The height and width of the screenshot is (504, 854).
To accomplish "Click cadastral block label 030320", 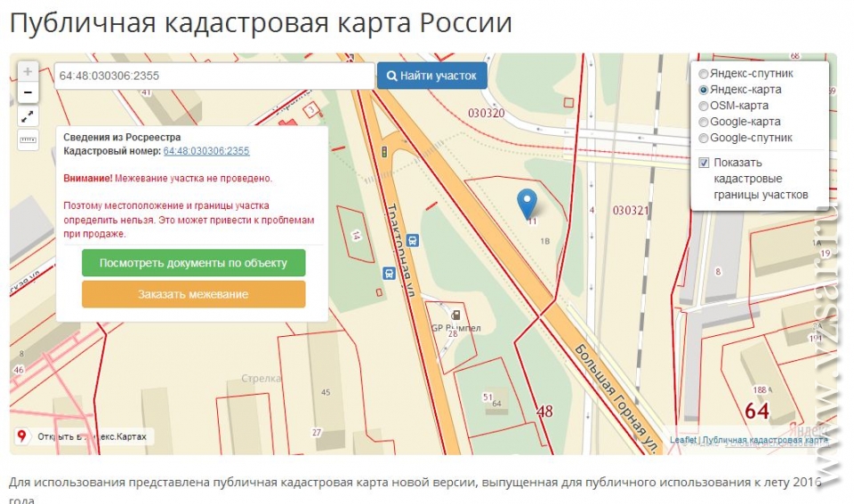I will (x=487, y=113).
